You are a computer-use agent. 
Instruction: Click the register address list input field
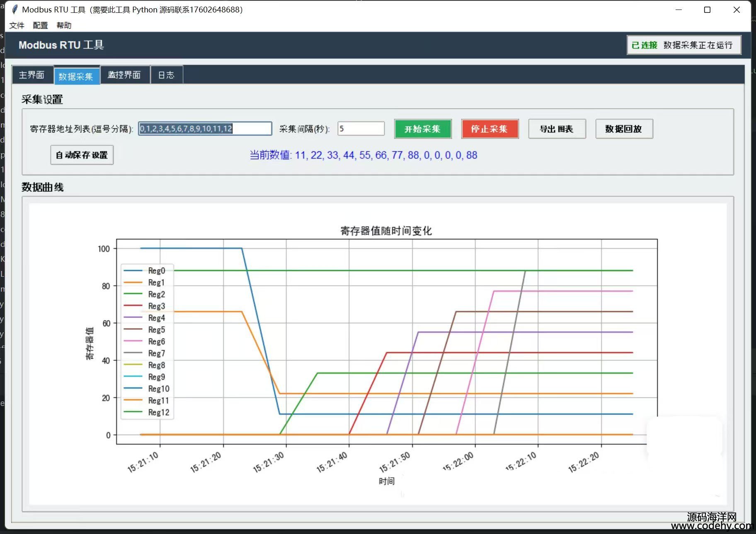click(205, 129)
